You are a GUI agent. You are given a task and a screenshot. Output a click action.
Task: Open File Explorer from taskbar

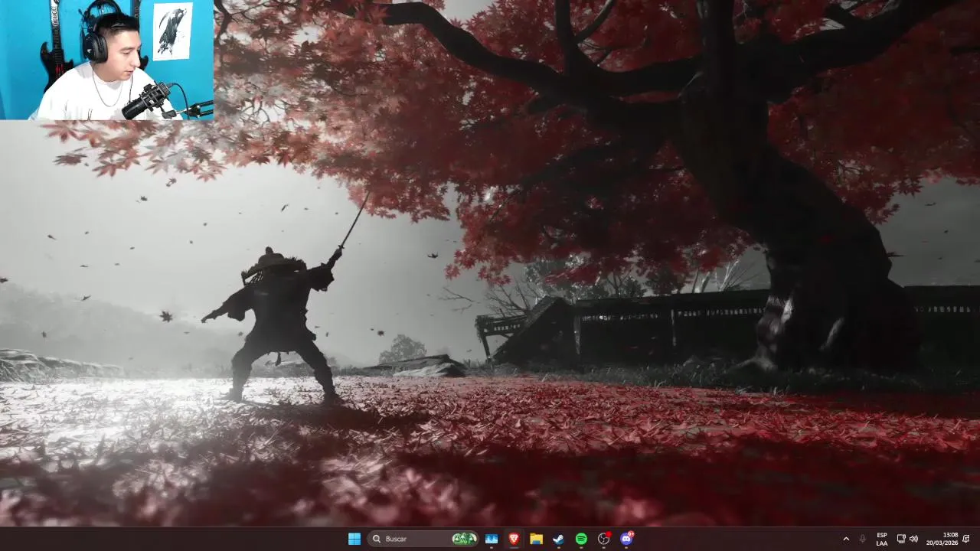click(536, 539)
